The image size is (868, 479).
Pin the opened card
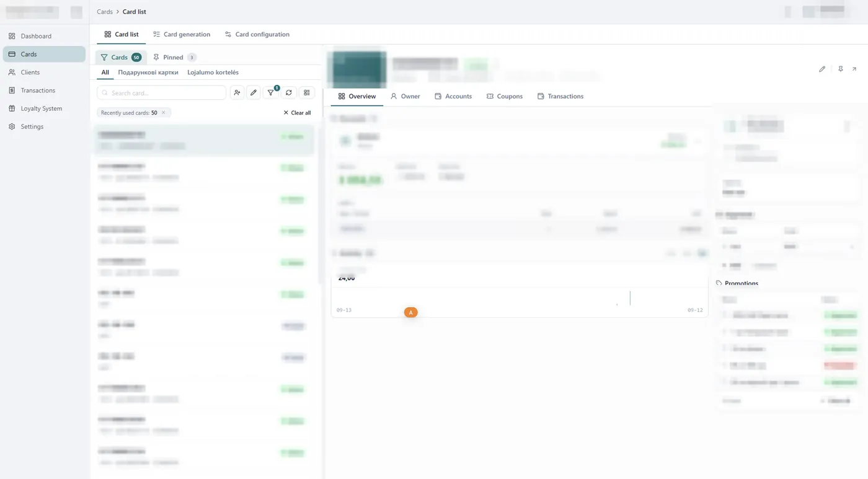pyautogui.click(x=840, y=69)
